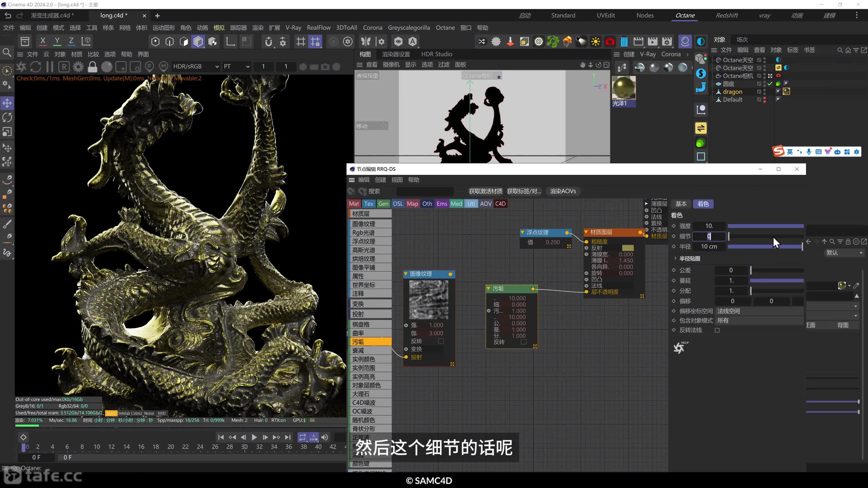Open the 默认 dropdown at right
The height and width of the screenshot is (488, 868).
[844, 253]
